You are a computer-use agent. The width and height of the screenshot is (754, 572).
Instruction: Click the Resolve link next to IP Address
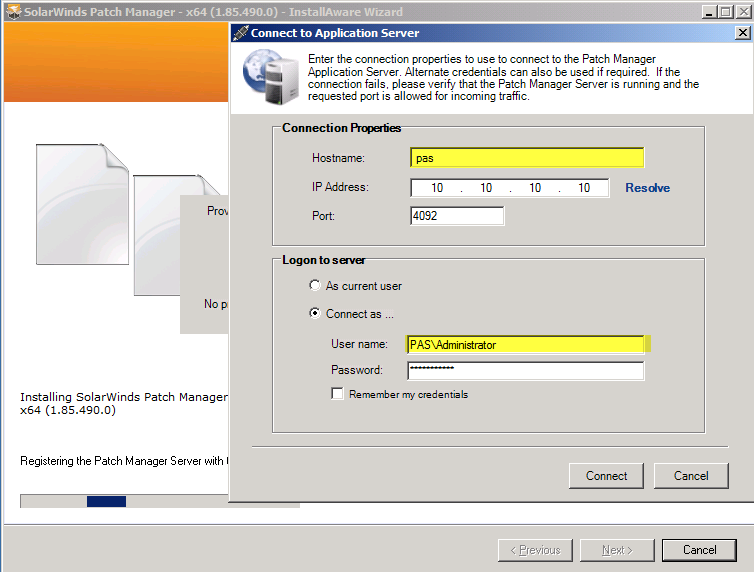(647, 188)
